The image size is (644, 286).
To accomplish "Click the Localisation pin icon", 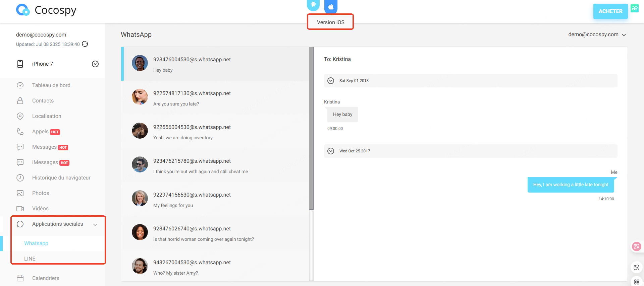I will pyautogui.click(x=20, y=116).
